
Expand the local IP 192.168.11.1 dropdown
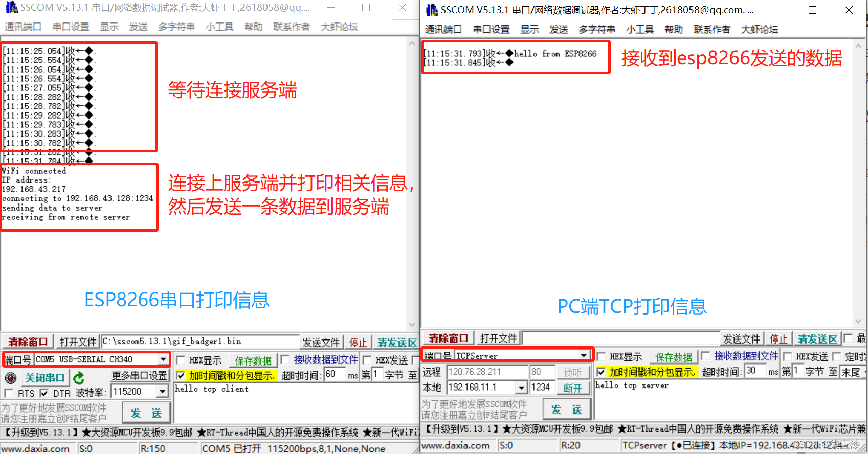point(521,388)
